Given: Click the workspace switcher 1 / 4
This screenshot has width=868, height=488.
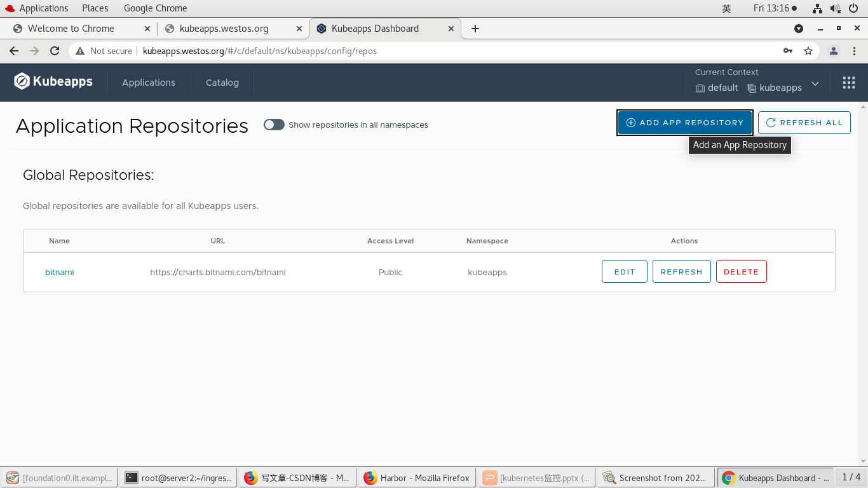Looking at the screenshot, I should [851, 477].
